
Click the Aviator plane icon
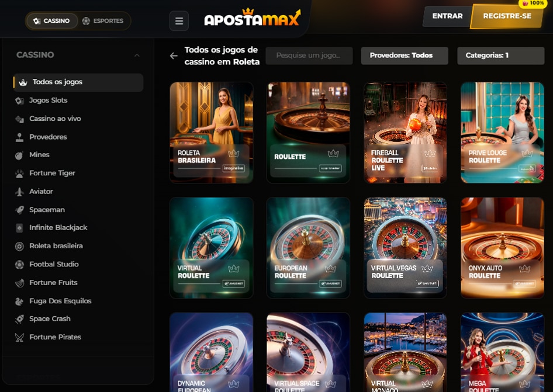[x=19, y=192]
